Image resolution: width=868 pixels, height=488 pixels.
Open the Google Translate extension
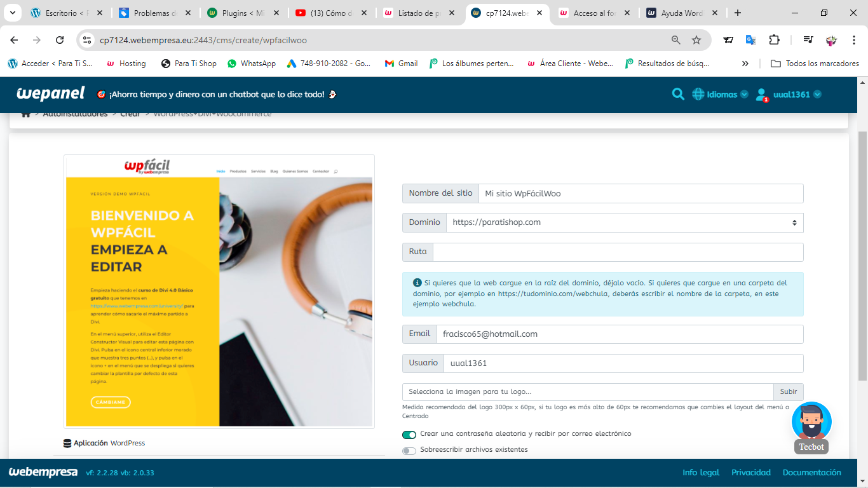pyautogui.click(x=750, y=40)
